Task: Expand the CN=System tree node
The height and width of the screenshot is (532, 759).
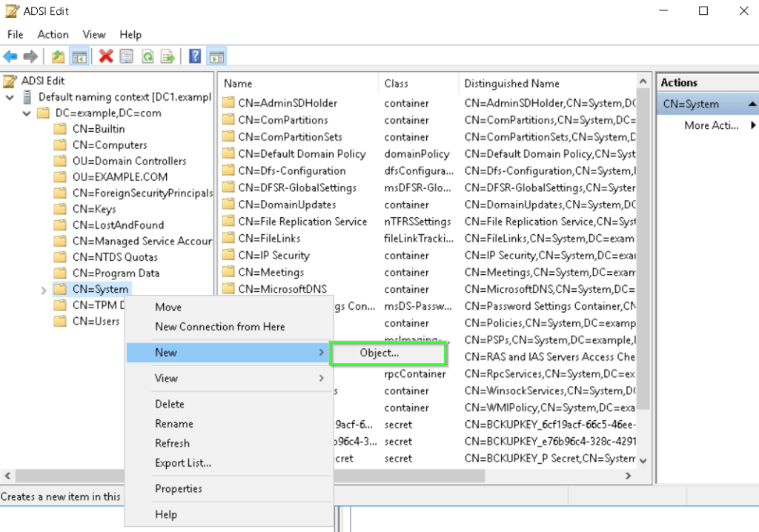Action: (44, 290)
